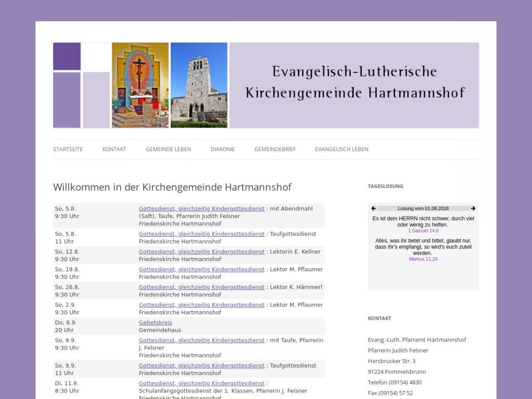
Task: Open the Startseite menu item
Action: pos(68,149)
